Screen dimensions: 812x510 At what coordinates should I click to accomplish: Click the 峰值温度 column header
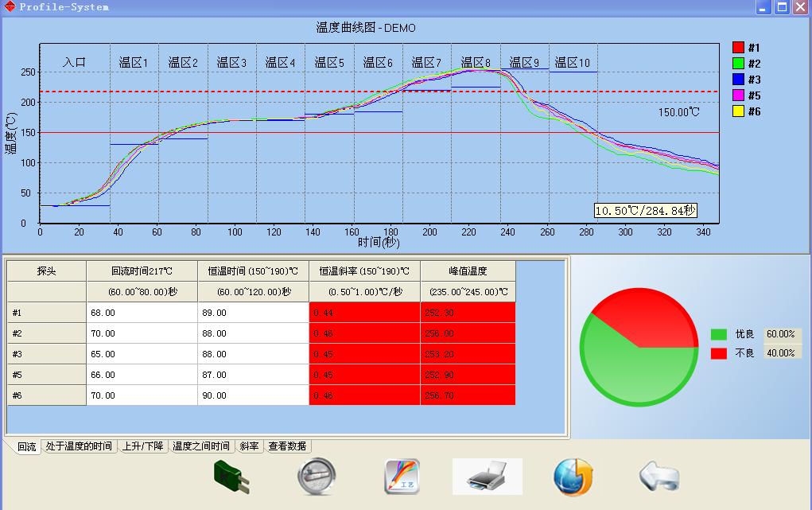[x=468, y=271]
